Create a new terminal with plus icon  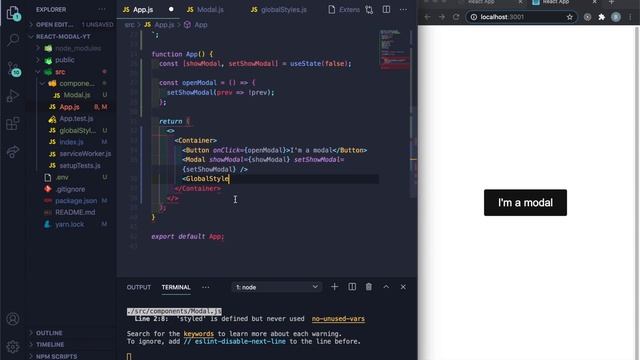334,287
